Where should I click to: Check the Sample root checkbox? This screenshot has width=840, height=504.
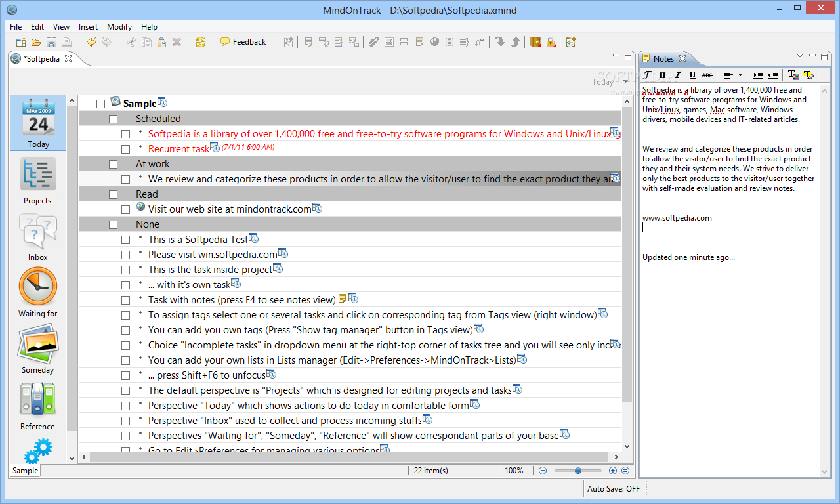(x=100, y=104)
